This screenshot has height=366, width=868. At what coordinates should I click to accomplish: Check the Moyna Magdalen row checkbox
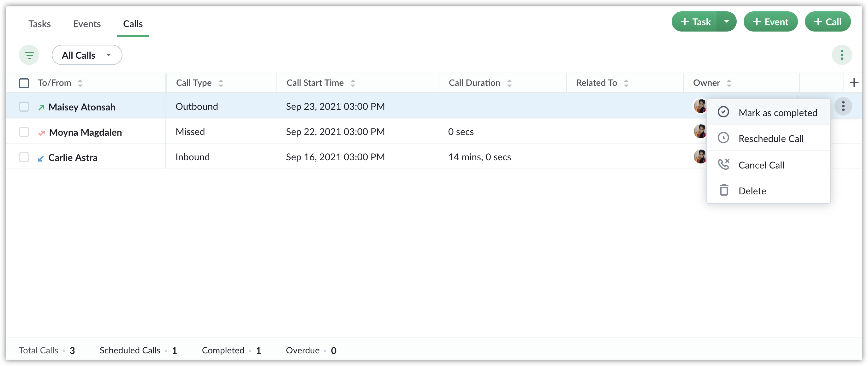[x=24, y=132]
